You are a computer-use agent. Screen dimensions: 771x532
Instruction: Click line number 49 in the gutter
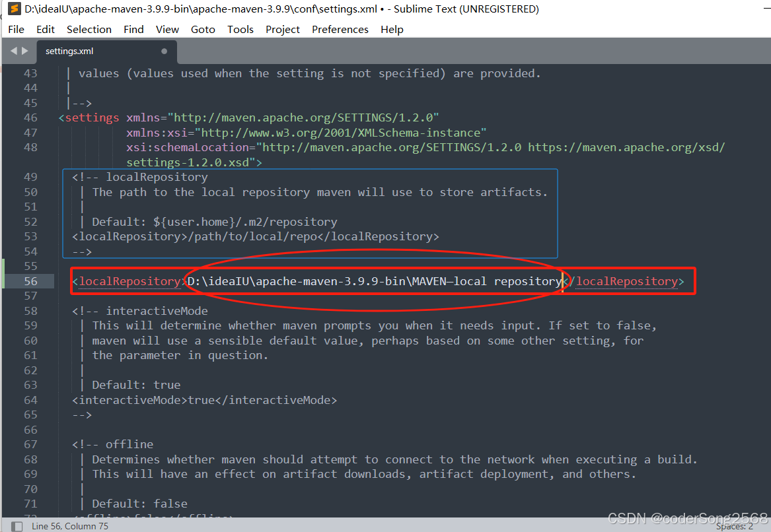(x=30, y=177)
